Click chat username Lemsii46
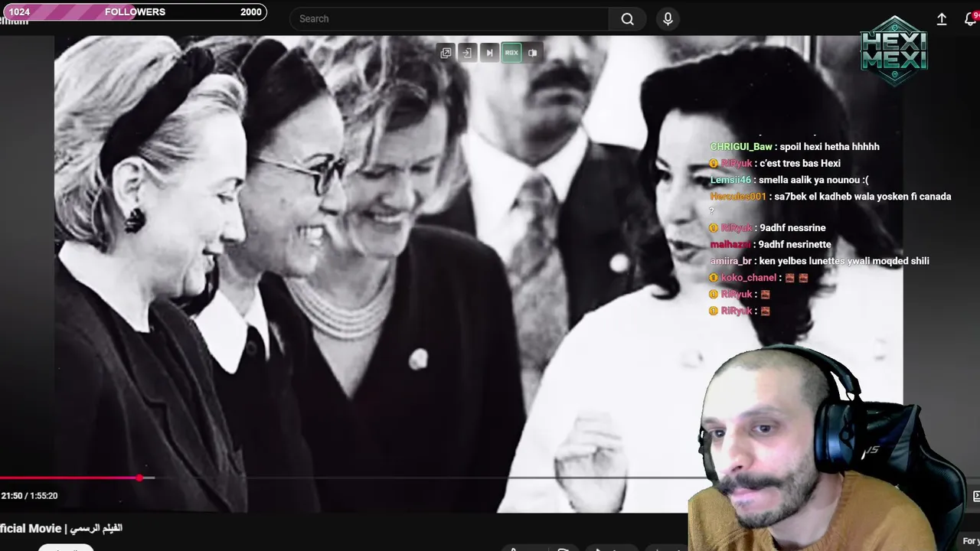Image resolution: width=980 pixels, height=551 pixels. tap(730, 180)
